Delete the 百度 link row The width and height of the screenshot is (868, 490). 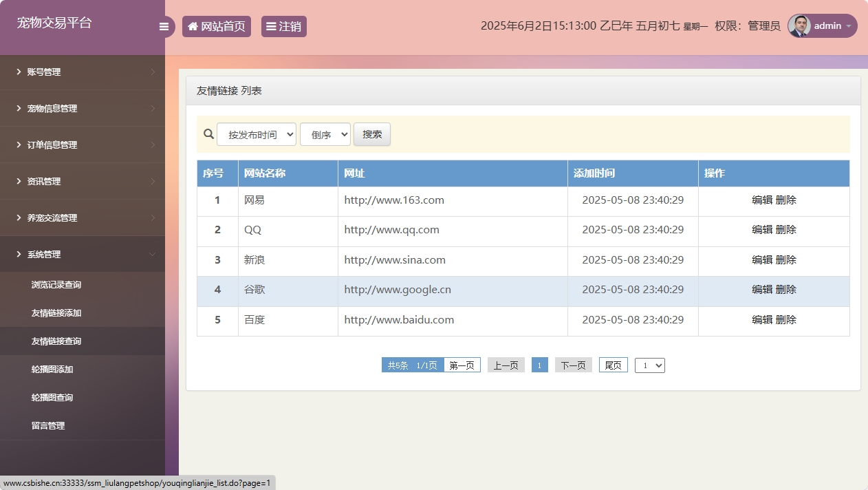click(x=786, y=320)
